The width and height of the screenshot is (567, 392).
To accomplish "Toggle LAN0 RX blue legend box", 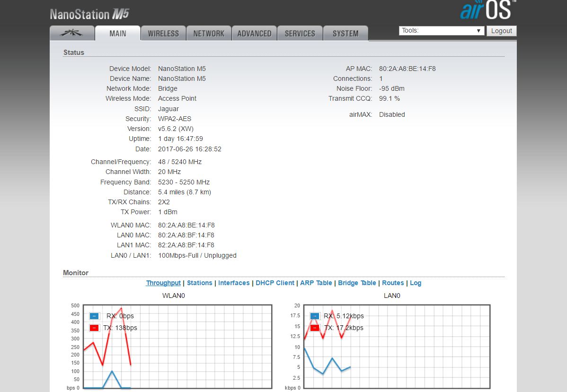I will click(315, 316).
